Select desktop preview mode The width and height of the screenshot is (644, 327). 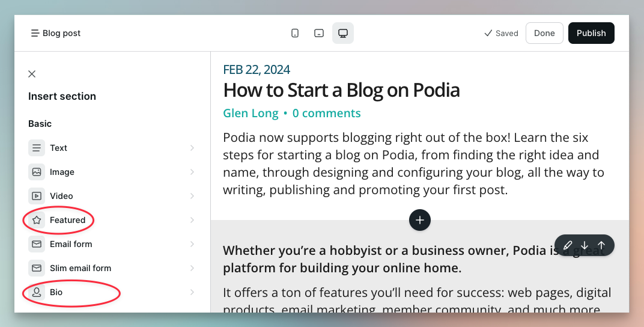click(343, 33)
